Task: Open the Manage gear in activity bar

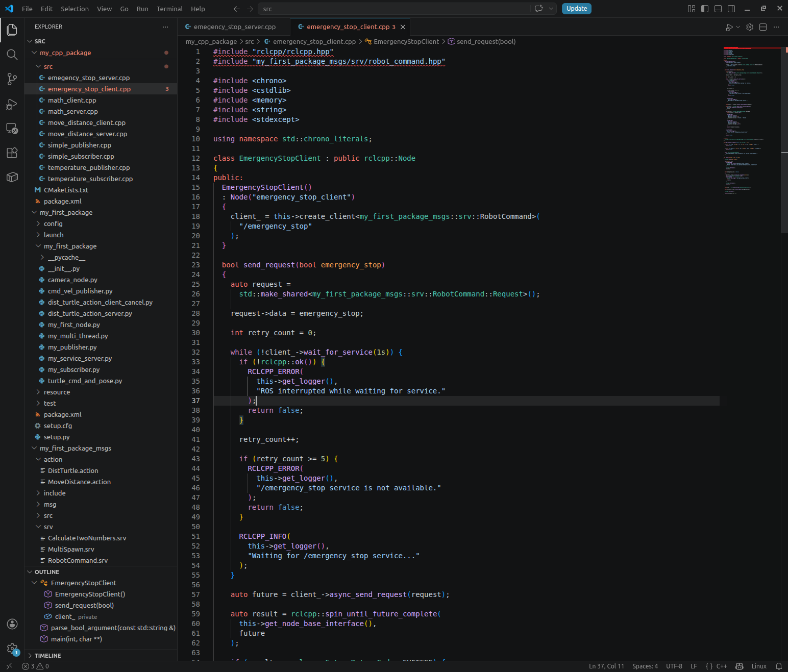Action: click(x=12, y=649)
